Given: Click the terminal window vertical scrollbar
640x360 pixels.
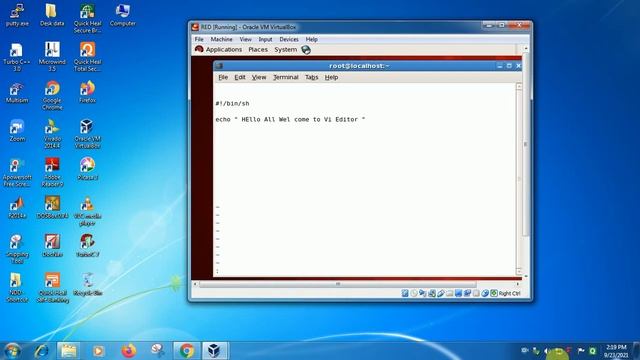Looking at the screenshot, I should point(519,179).
